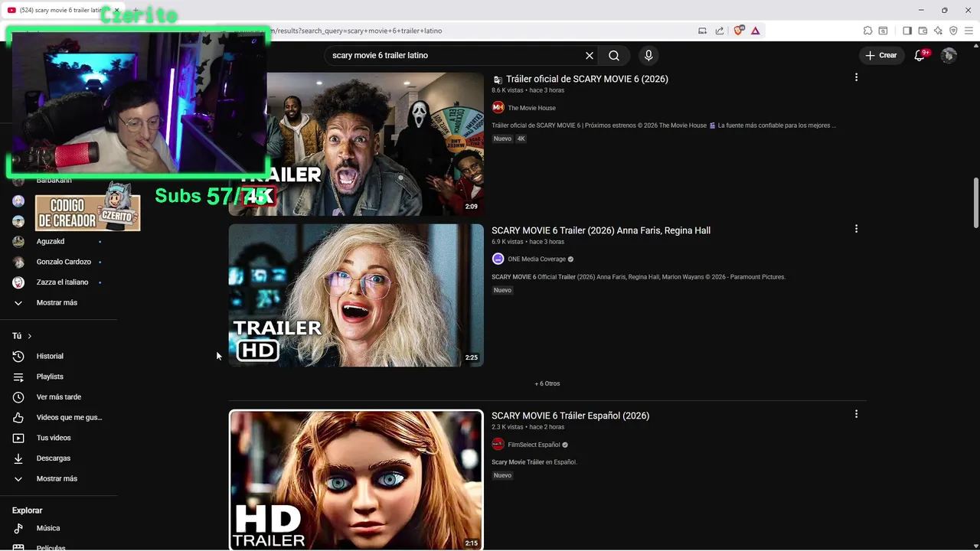This screenshot has height=551, width=980.
Task: Go to ONE Media Coverage channel name
Action: 537,259
